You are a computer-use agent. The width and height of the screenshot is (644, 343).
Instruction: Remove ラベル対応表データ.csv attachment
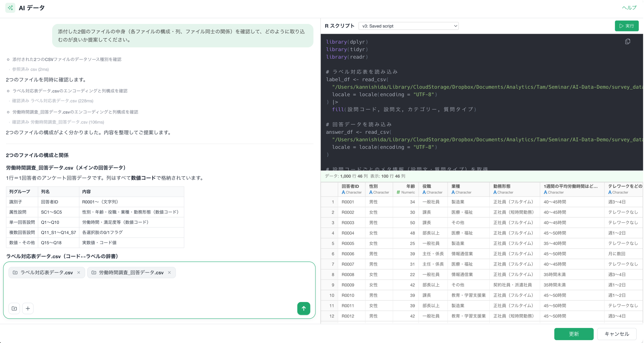tap(79, 272)
